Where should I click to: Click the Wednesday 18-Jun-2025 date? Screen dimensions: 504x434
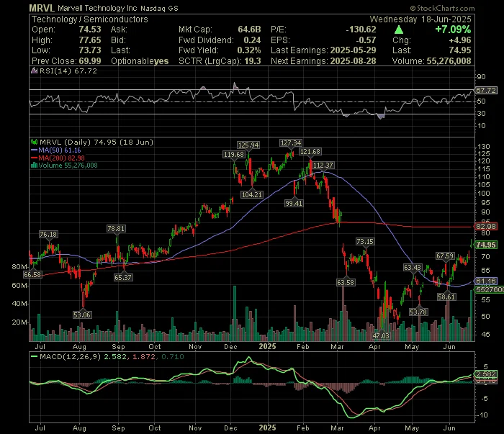tap(420, 19)
